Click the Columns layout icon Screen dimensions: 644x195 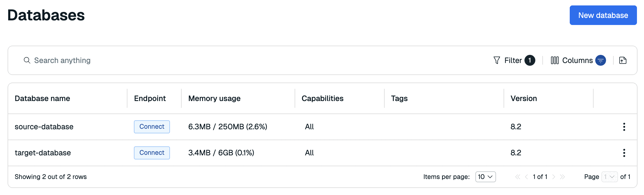pos(555,60)
